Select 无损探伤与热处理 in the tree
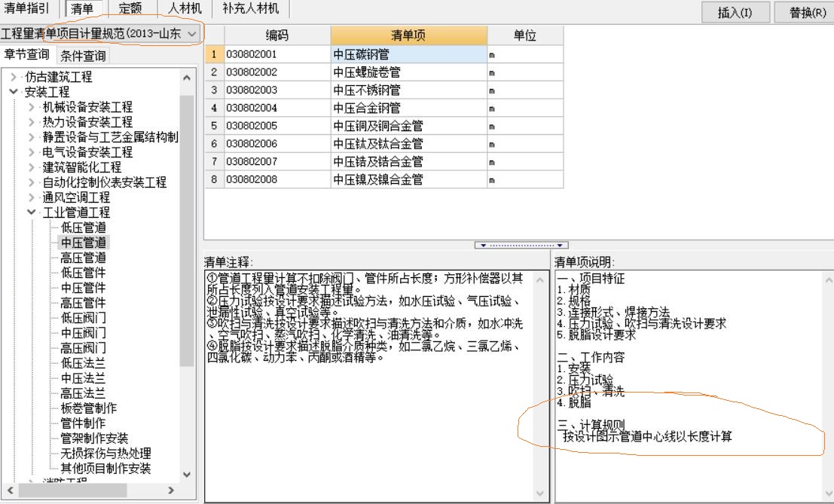 (105, 454)
